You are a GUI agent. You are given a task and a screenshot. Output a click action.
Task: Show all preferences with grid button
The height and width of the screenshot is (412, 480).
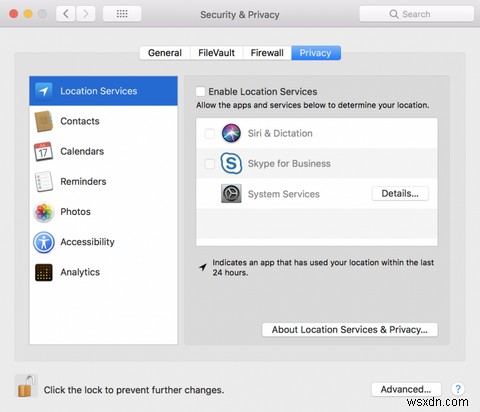122,14
